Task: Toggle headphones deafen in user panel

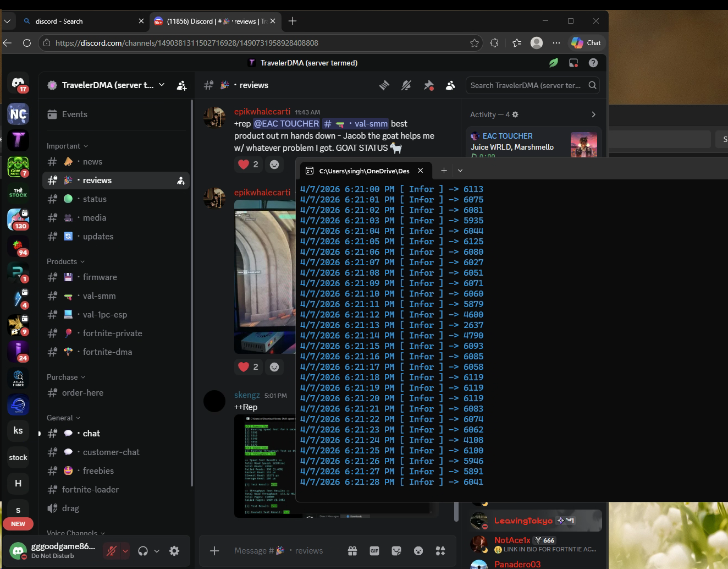Action: pos(143,551)
